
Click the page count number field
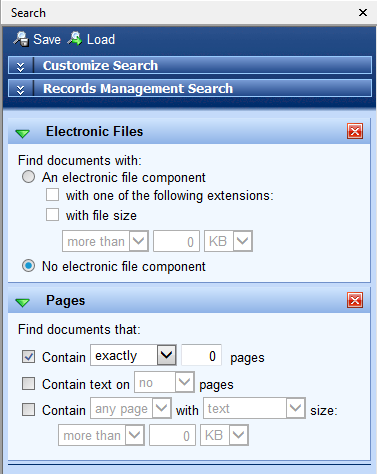coord(201,355)
